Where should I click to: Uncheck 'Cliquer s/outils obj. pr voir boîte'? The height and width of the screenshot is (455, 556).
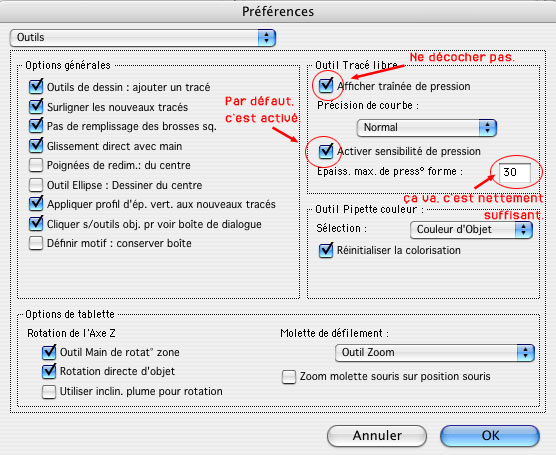click(36, 224)
